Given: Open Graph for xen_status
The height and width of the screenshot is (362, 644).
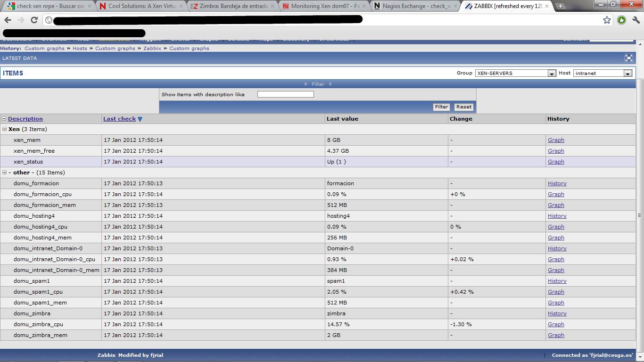Looking at the screenshot, I should (x=556, y=162).
